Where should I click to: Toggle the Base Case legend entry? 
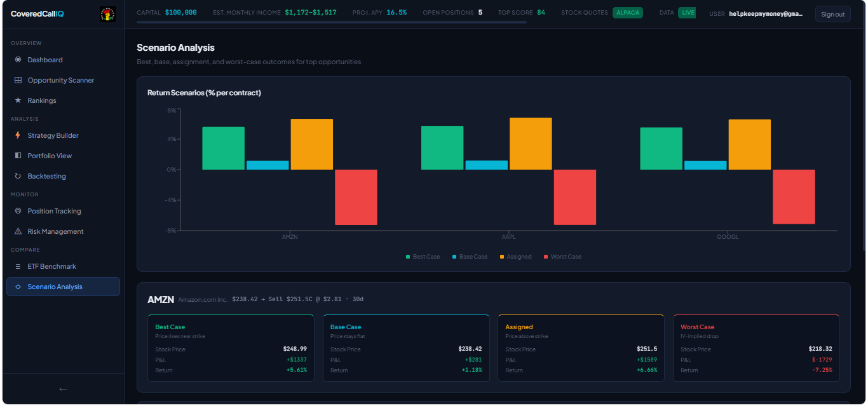470,257
